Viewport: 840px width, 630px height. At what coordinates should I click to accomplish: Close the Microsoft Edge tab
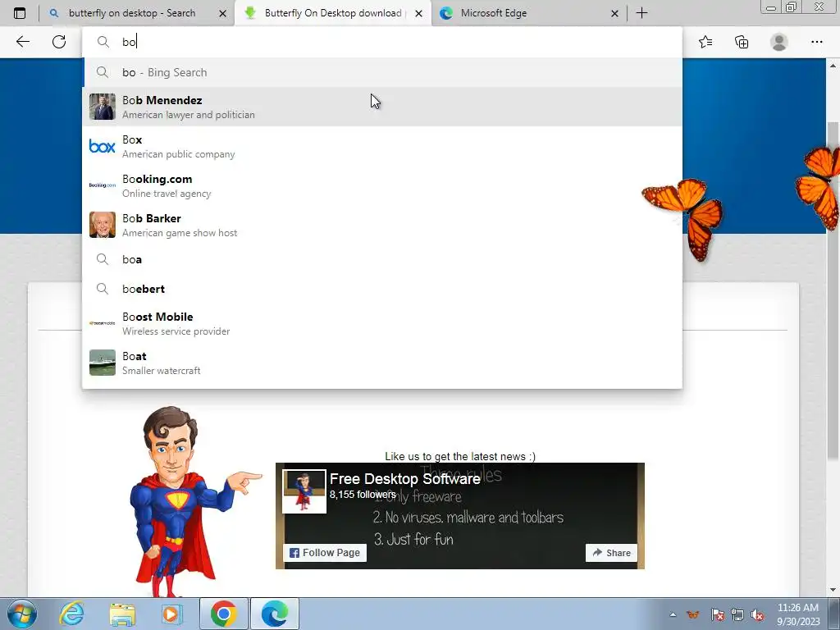615,13
